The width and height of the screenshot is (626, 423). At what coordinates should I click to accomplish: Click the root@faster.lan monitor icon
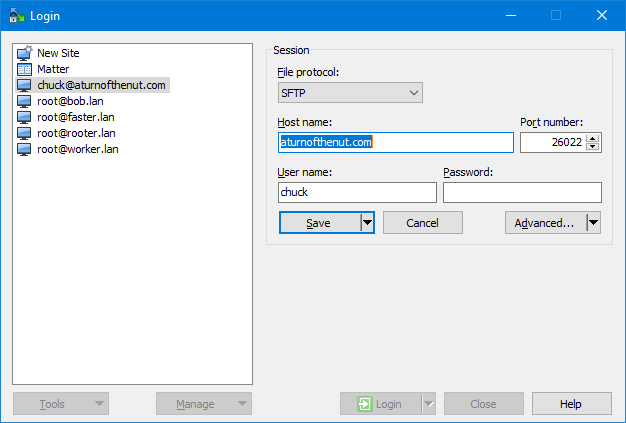pos(25,117)
